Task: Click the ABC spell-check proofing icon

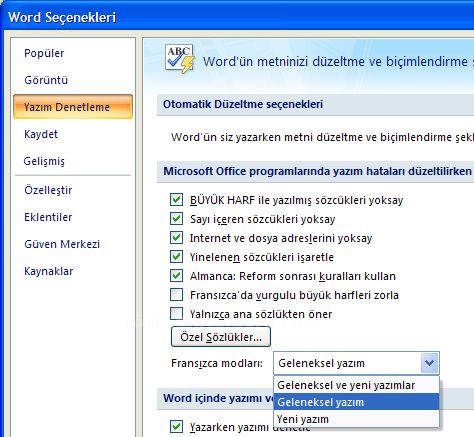Action: click(x=180, y=59)
